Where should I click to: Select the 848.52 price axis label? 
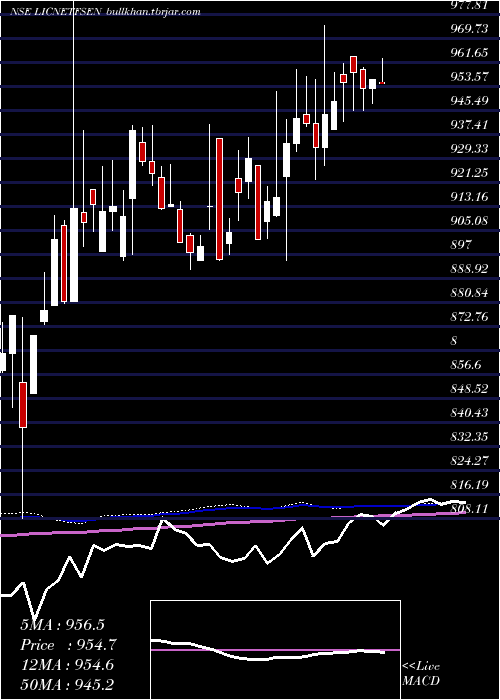point(471,389)
